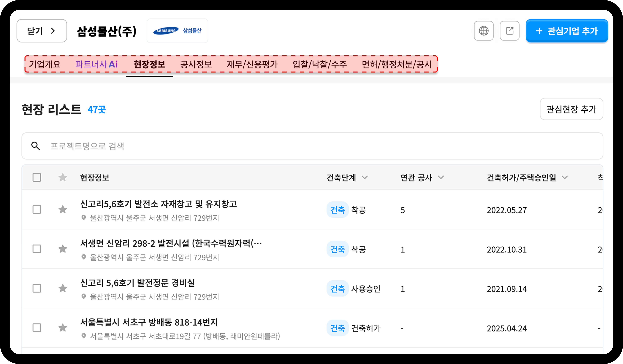Favorite 서생면 신암리 298-2 발전시설 row star

63,249
